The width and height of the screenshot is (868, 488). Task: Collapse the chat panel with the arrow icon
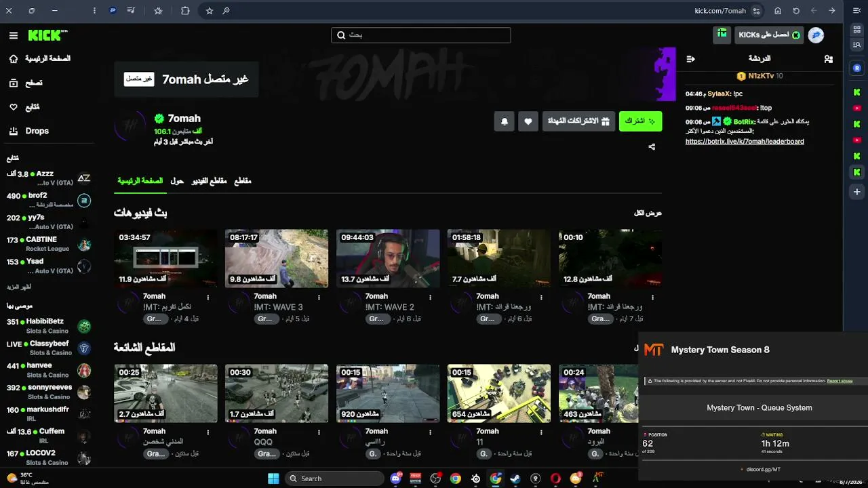pyautogui.click(x=691, y=59)
